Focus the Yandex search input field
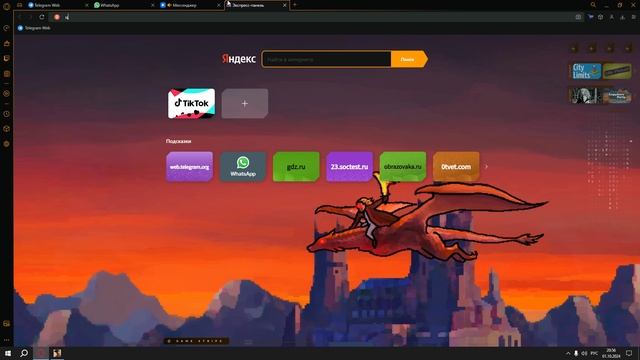This screenshot has width=640, height=360. (327, 59)
